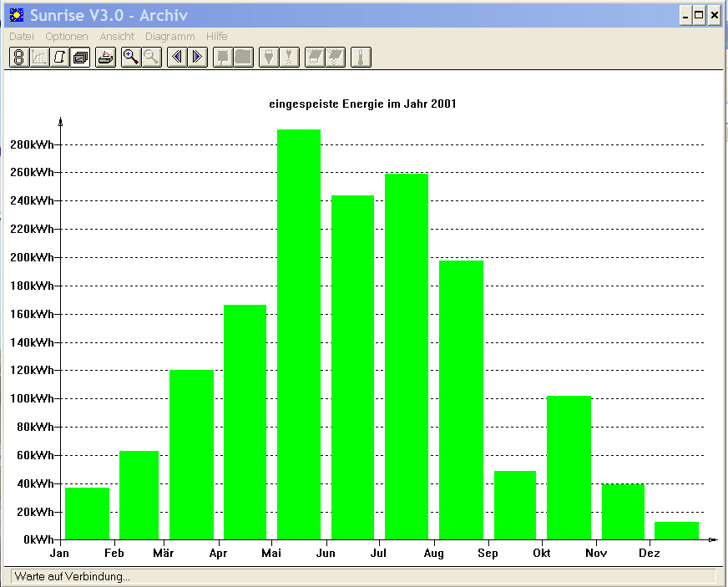Screen dimensions: 728x587
Task: Click the grayed zoom out magnifier icon
Action: click(x=151, y=57)
